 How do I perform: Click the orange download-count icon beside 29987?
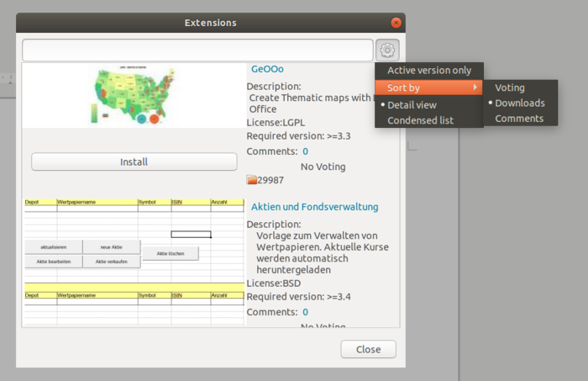point(252,180)
